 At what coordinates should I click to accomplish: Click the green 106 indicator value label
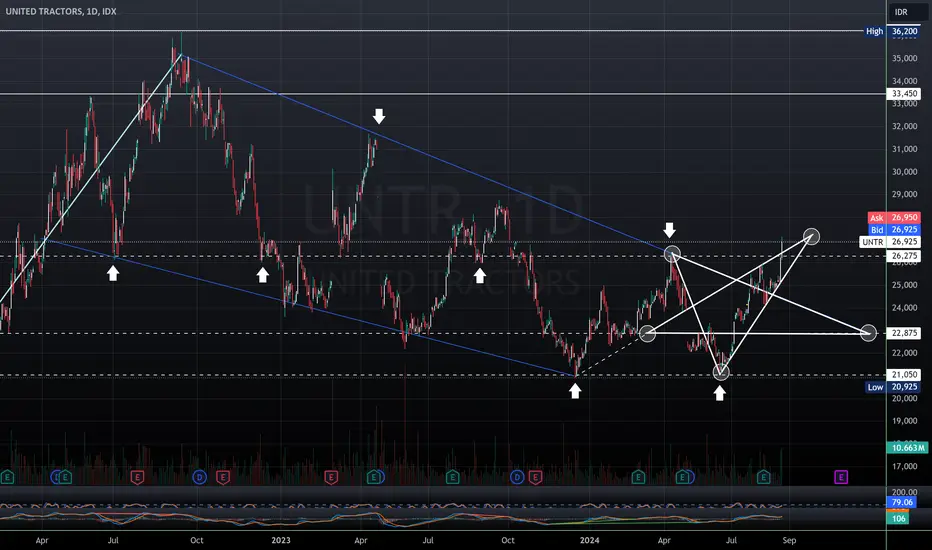(898, 518)
